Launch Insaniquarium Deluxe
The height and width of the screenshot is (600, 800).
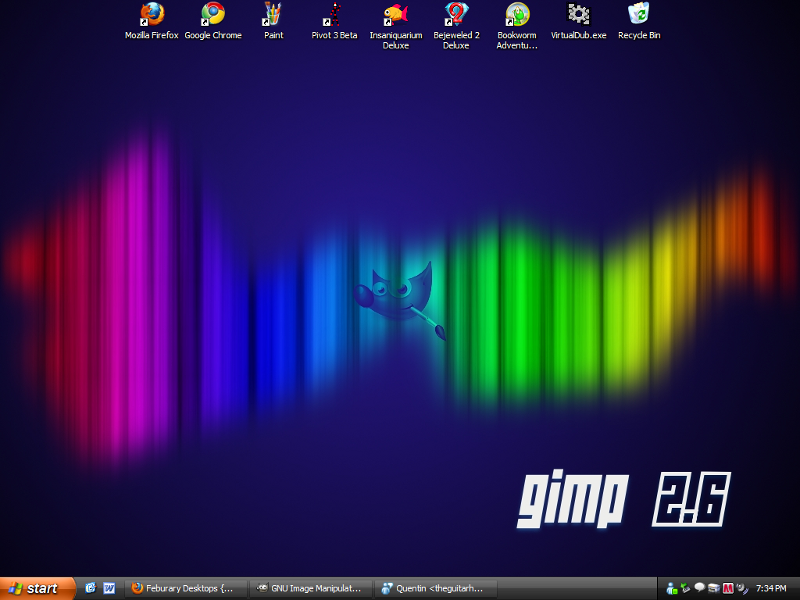pos(396,18)
